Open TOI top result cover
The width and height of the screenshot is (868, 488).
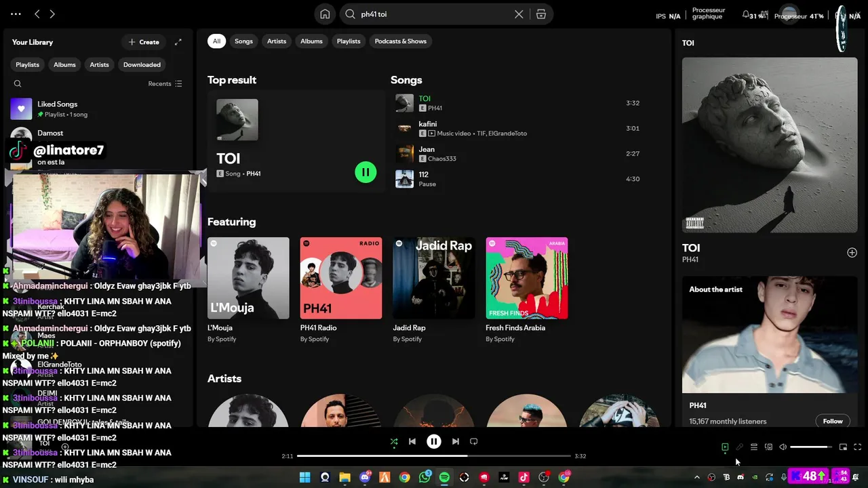tap(237, 120)
